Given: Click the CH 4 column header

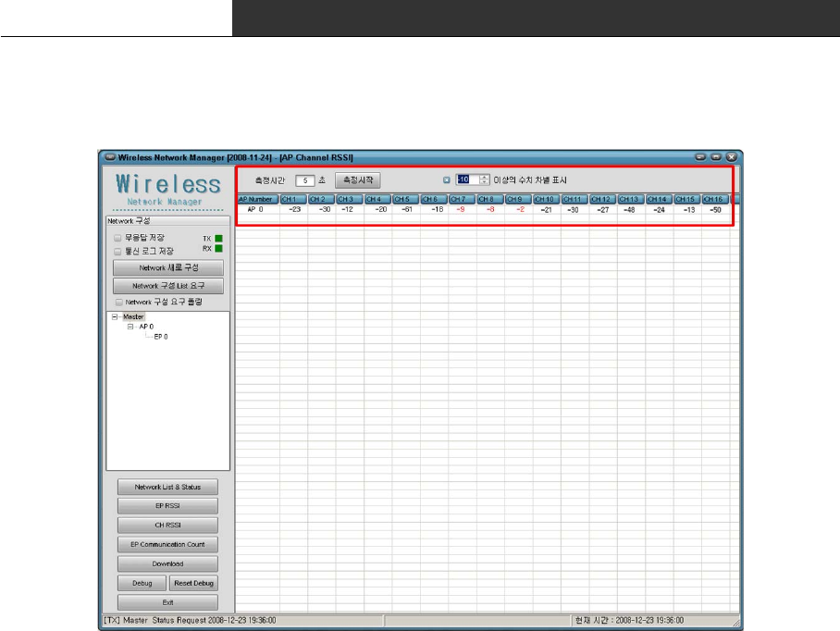Looking at the screenshot, I should coord(377,199).
